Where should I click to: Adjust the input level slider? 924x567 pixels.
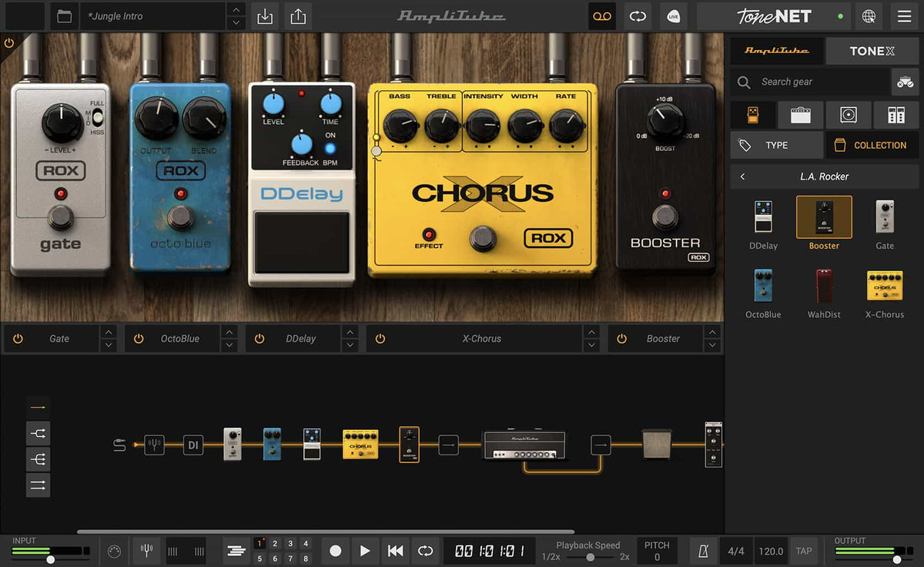pos(51,559)
